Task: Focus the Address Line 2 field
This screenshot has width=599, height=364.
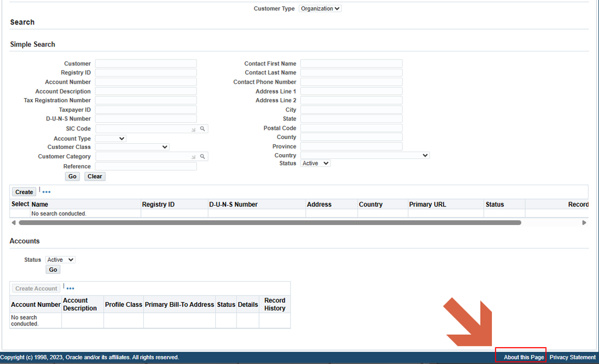Action: [x=351, y=100]
